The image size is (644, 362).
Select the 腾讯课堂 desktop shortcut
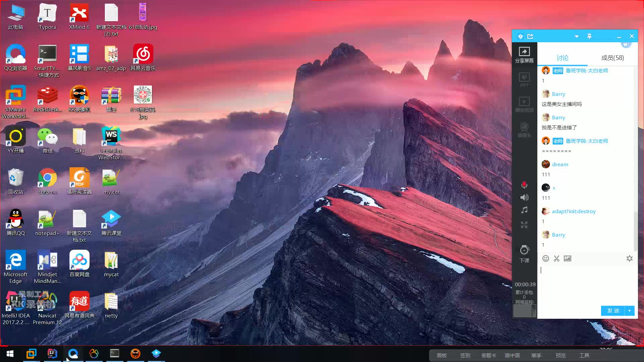(111, 223)
